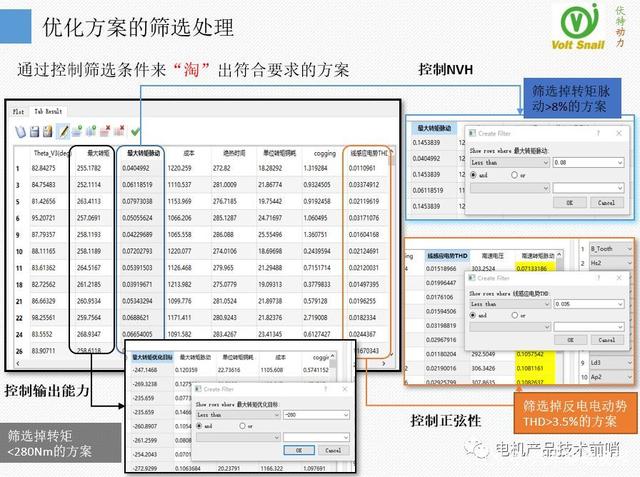Open the 'Less than' dropdown in the -280 filter
Screen dimensions: 640x477
click(236, 412)
